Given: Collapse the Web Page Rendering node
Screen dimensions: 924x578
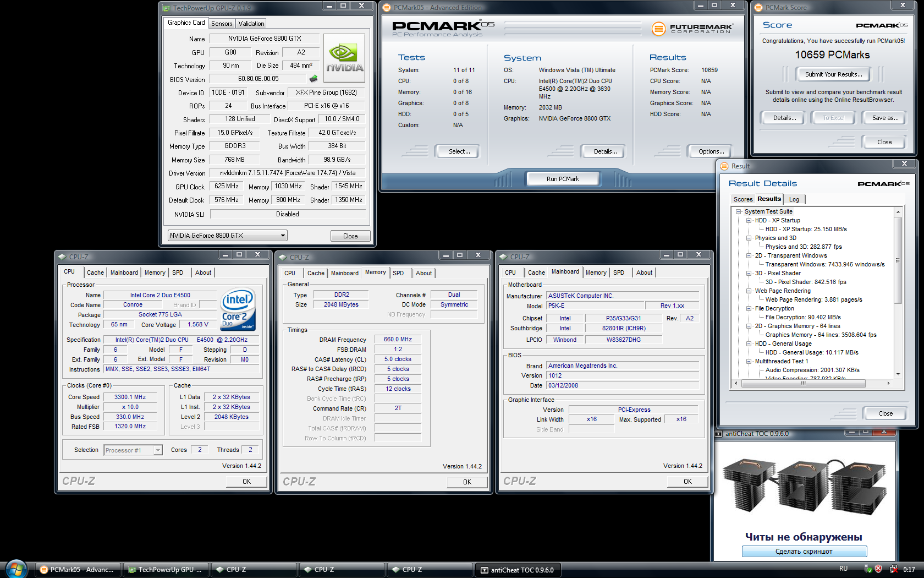Looking at the screenshot, I should click(749, 291).
